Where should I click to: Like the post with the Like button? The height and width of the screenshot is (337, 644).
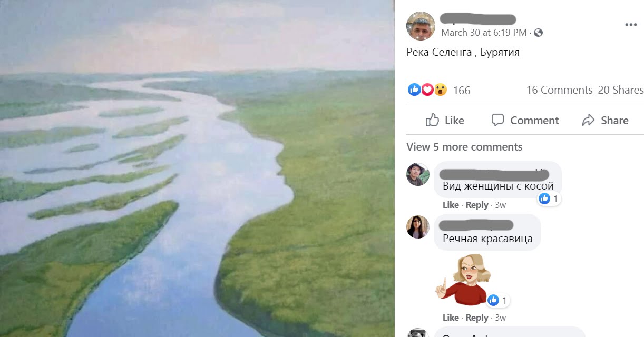445,120
